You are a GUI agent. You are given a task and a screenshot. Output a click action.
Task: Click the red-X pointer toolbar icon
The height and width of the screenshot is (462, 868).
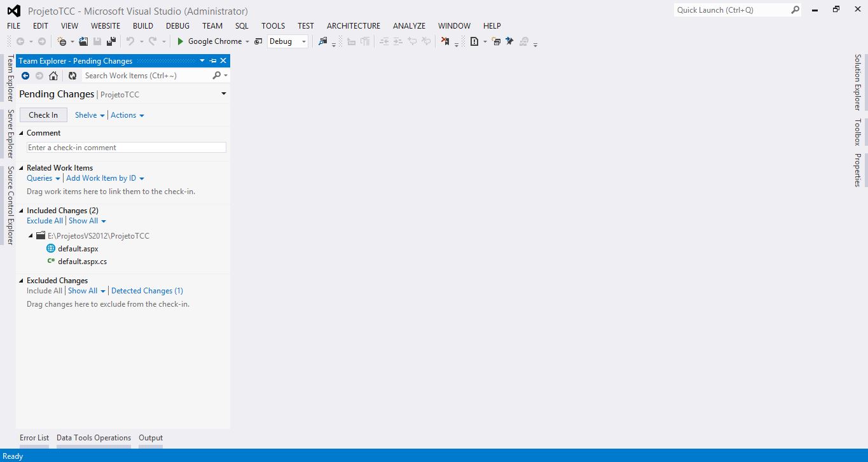(445, 41)
